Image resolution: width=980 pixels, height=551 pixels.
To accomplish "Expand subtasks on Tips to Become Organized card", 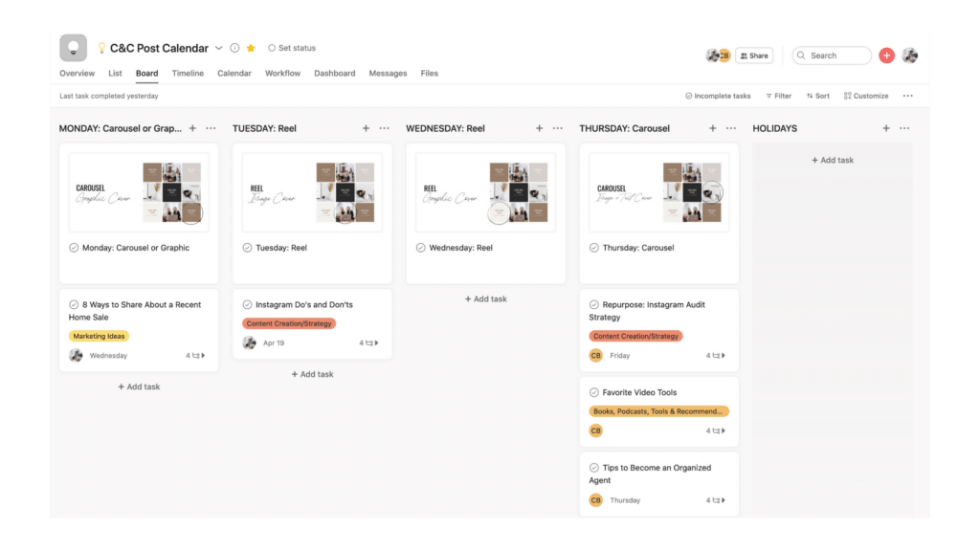I will click(x=716, y=500).
